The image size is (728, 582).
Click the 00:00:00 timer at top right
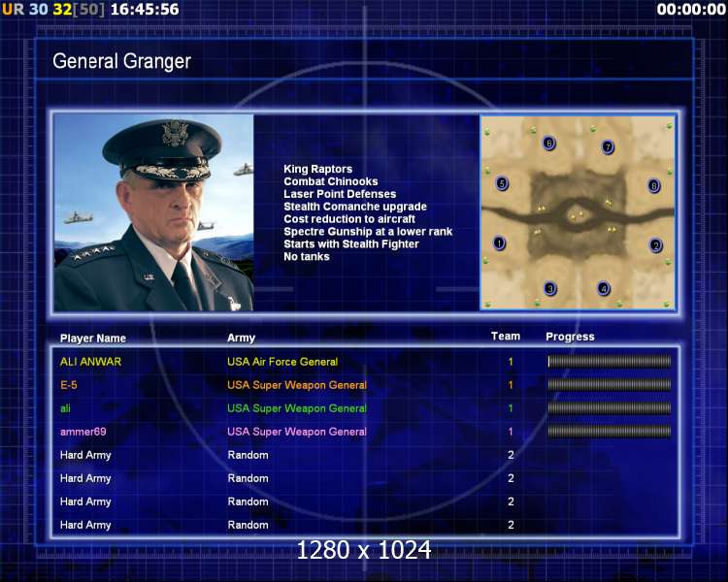click(x=691, y=9)
